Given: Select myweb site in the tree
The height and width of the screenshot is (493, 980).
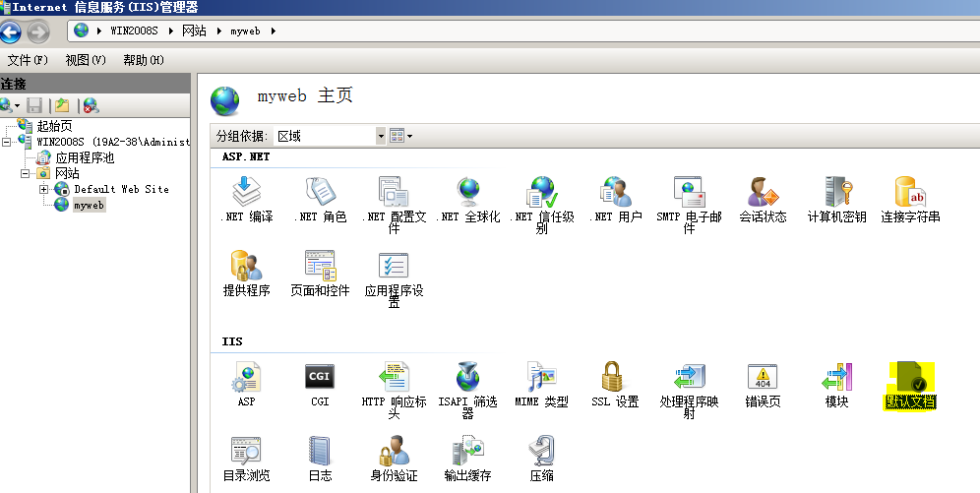Looking at the screenshot, I should click(89, 205).
